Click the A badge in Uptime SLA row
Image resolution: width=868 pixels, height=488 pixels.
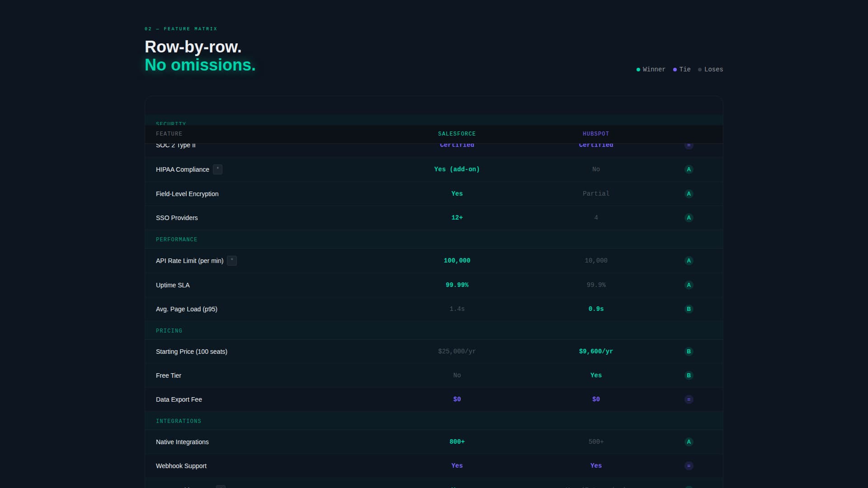689,285
